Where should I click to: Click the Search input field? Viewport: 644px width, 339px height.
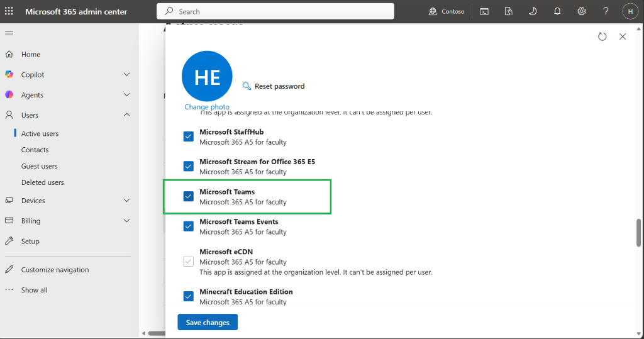point(275,11)
